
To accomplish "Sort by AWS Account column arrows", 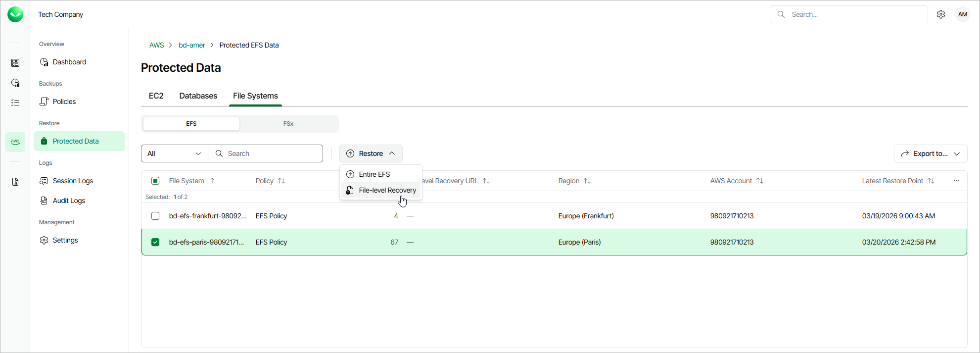I will 760,181.
